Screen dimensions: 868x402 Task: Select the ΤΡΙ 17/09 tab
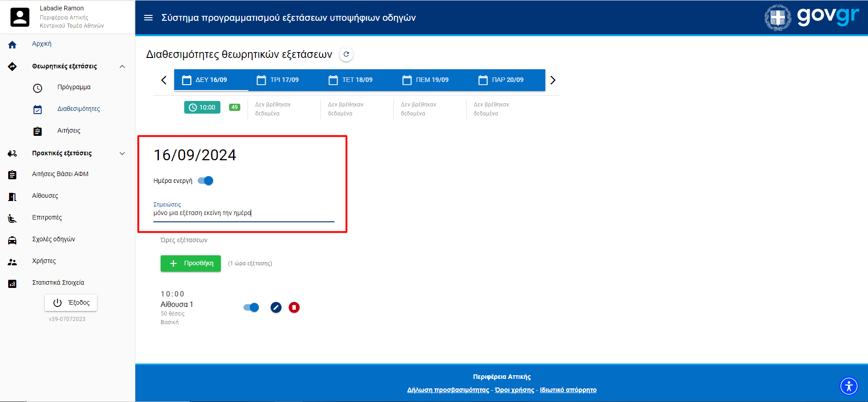pyautogui.click(x=278, y=80)
